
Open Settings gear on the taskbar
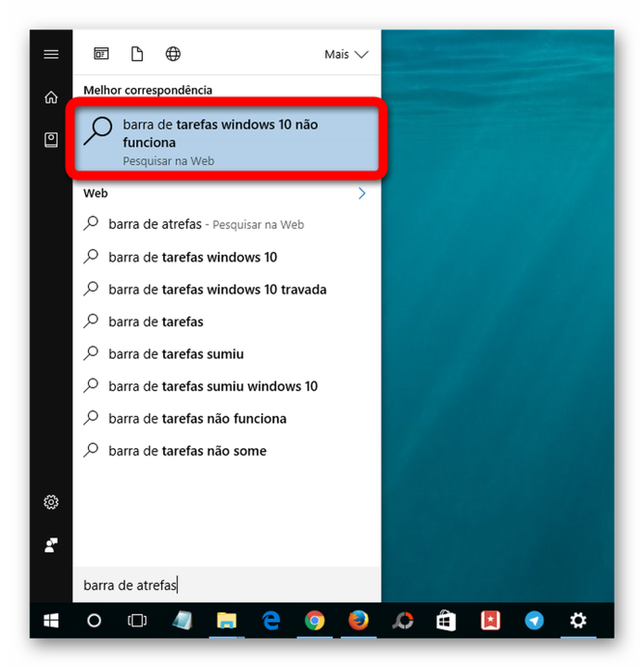(x=579, y=621)
